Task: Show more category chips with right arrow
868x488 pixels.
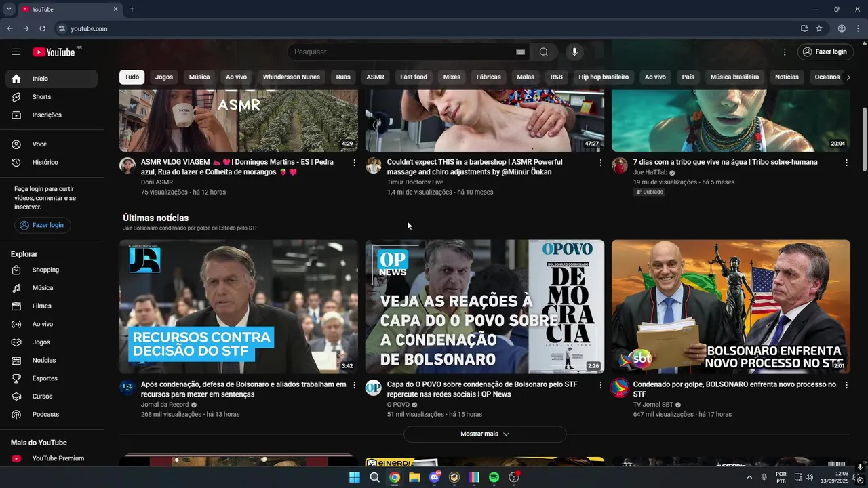Action: (x=848, y=77)
